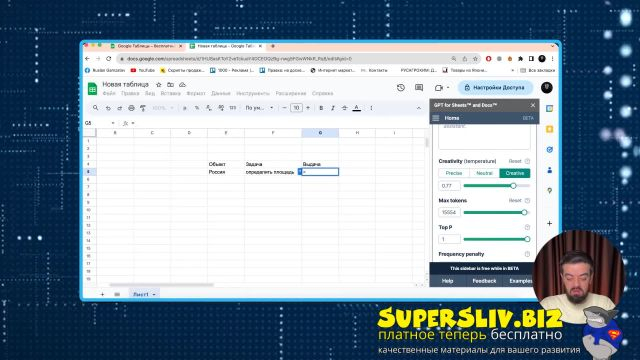
Task: Open the font dropdown in toolbar
Action: coord(259,108)
